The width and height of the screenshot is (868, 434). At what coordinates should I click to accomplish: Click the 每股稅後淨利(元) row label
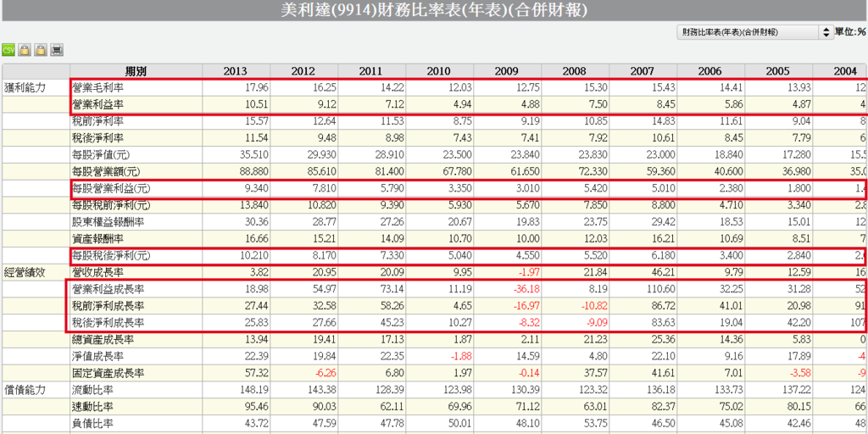111,256
